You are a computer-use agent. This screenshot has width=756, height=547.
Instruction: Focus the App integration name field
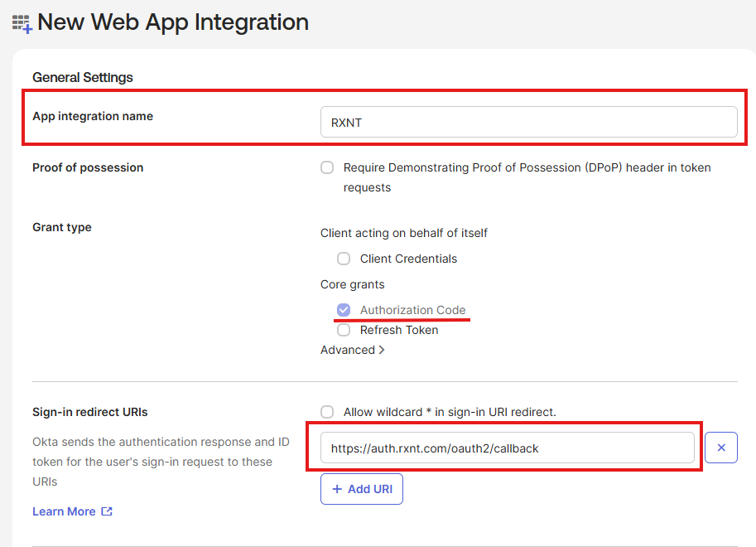pyautogui.click(x=528, y=122)
